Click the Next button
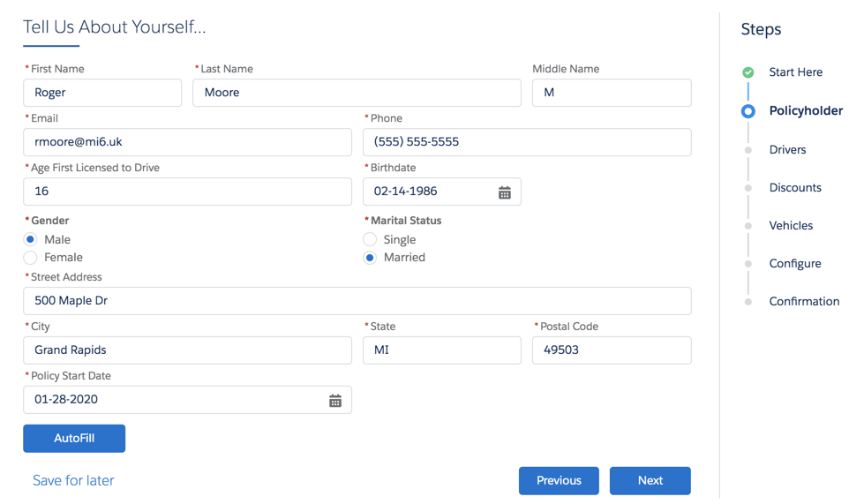The height and width of the screenshot is (504, 864). (650, 481)
